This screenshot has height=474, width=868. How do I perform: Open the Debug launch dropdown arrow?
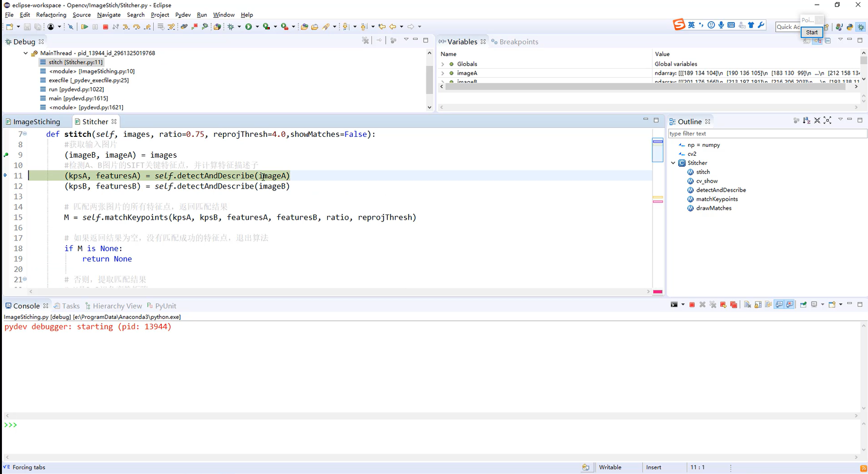click(x=239, y=27)
